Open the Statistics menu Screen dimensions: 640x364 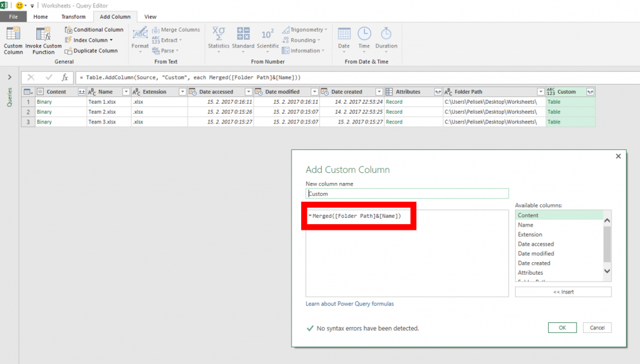click(x=218, y=40)
